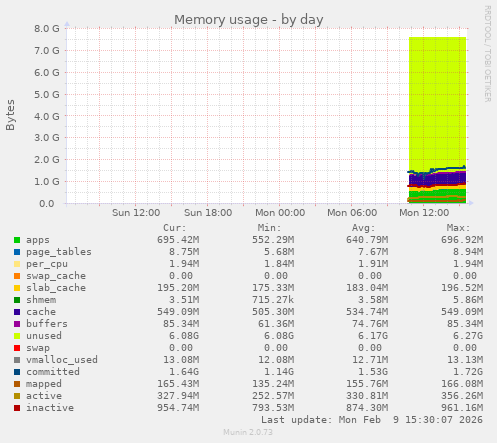Click the 'committed' legend label
The height and width of the screenshot is (443, 497).
(53, 372)
